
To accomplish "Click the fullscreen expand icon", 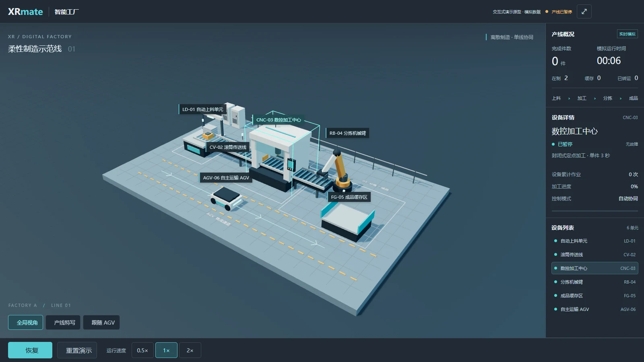I will coord(584,12).
